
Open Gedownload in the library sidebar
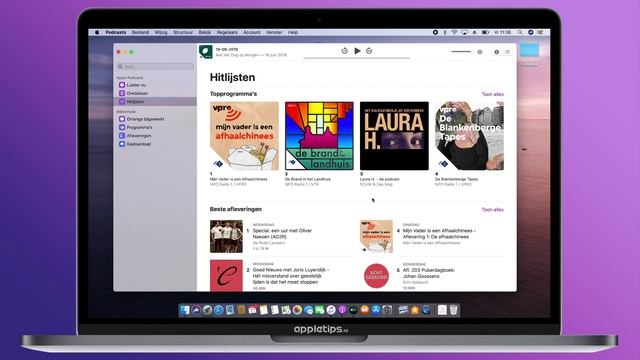pos(155,144)
